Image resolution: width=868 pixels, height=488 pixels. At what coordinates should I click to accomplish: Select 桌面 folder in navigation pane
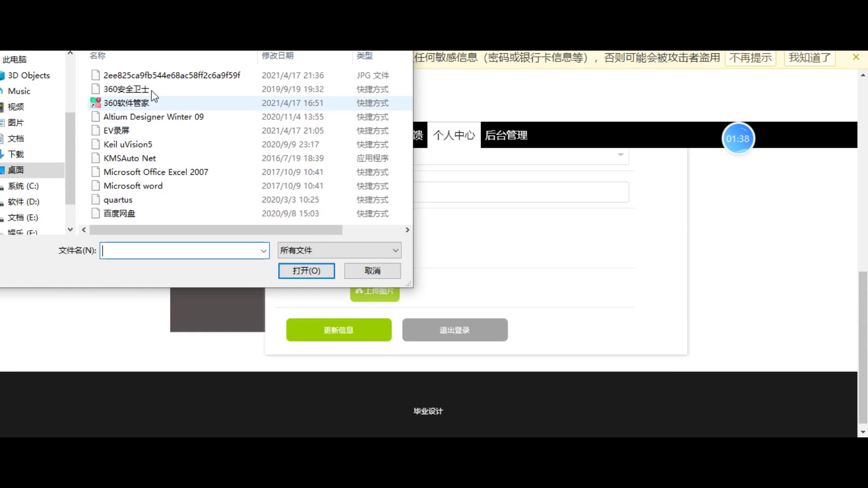point(16,170)
